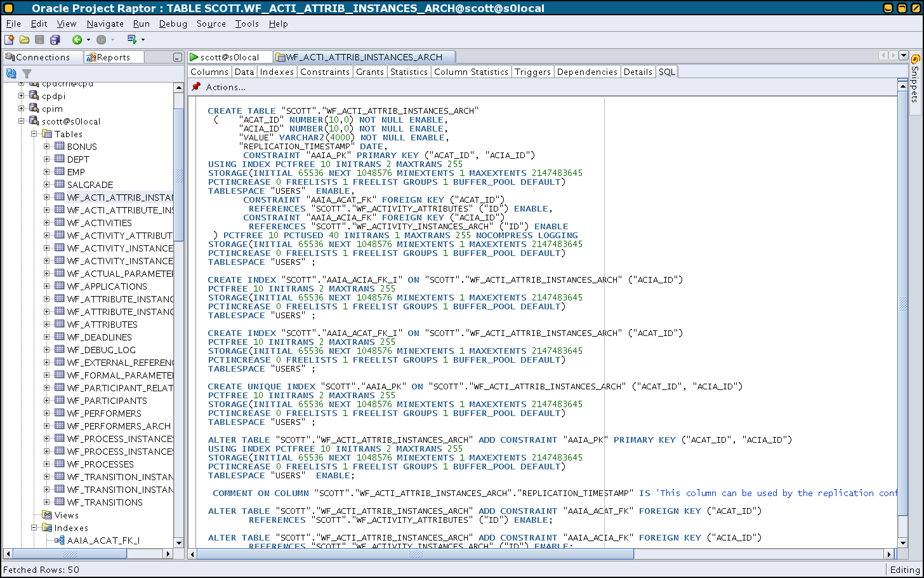Click the SQL editor scroll-down arrow
The image size is (924, 578).
903,543
